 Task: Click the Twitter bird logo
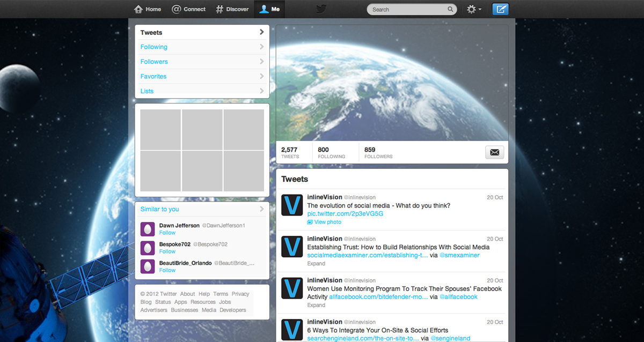320,9
